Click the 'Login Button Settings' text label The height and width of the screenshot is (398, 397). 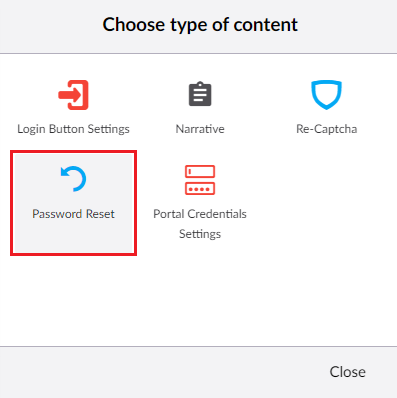(73, 129)
